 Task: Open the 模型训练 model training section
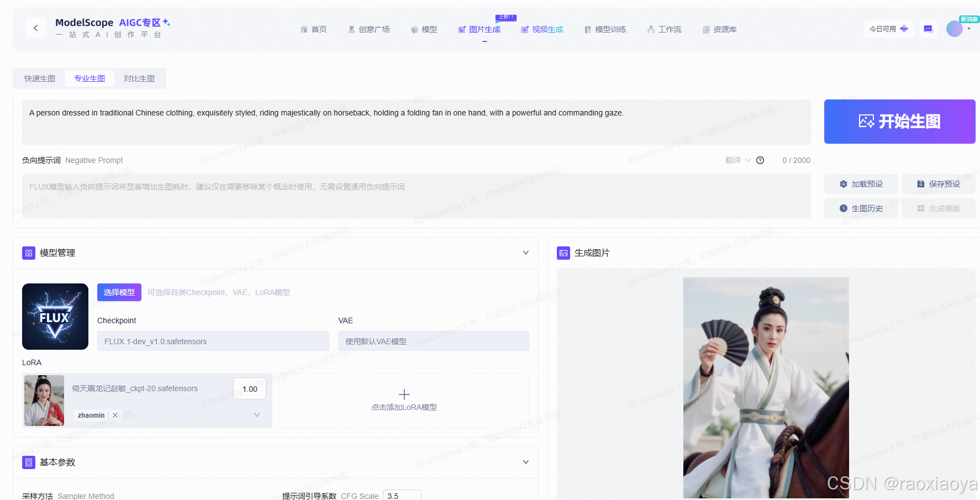point(610,29)
